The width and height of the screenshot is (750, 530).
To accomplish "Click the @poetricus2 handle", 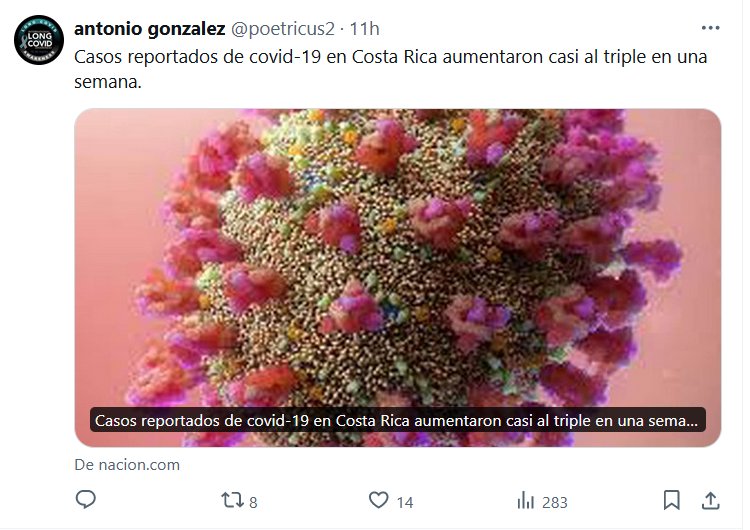I will (283, 29).
